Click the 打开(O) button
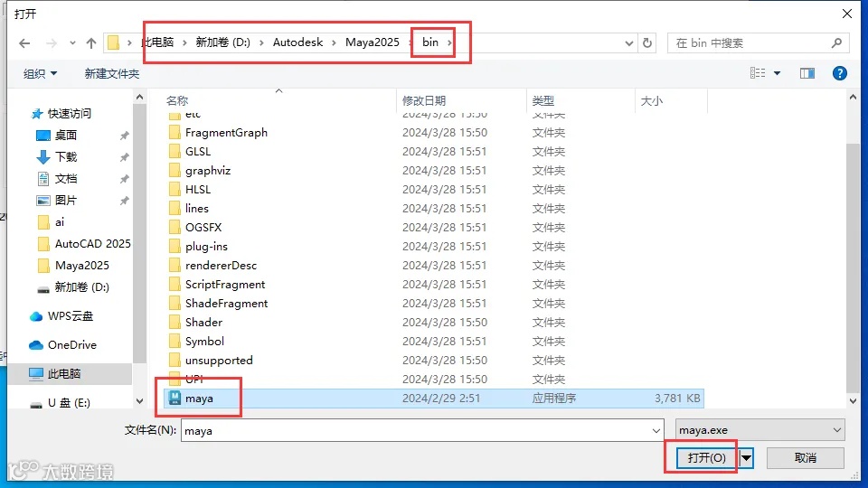 click(x=707, y=457)
